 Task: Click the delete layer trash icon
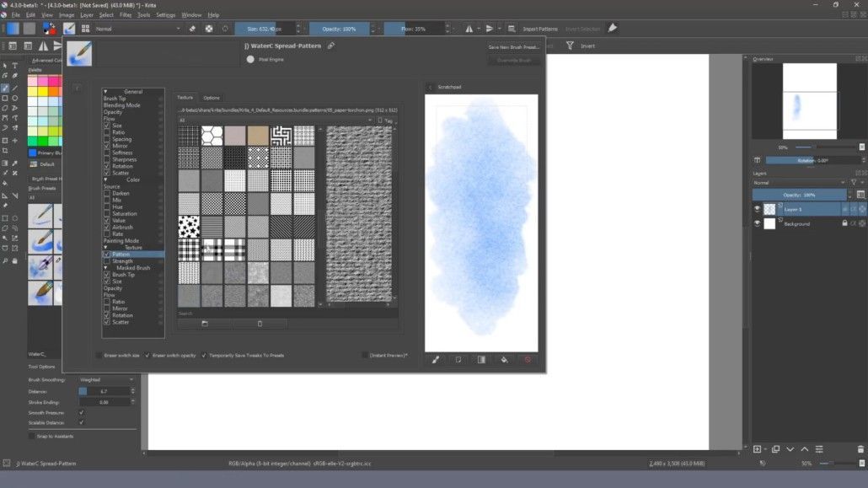pyautogui.click(x=860, y=449)
